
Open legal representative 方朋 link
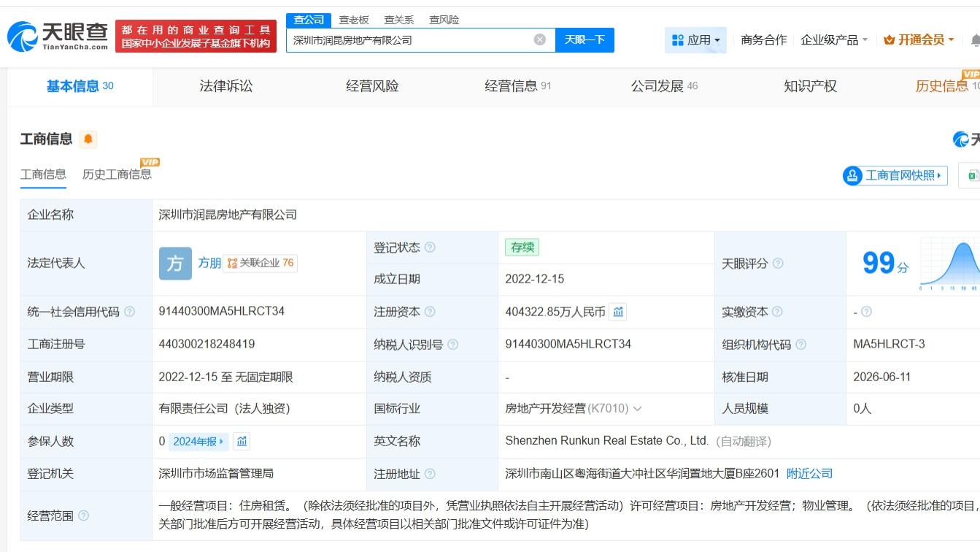pos(209,263)
